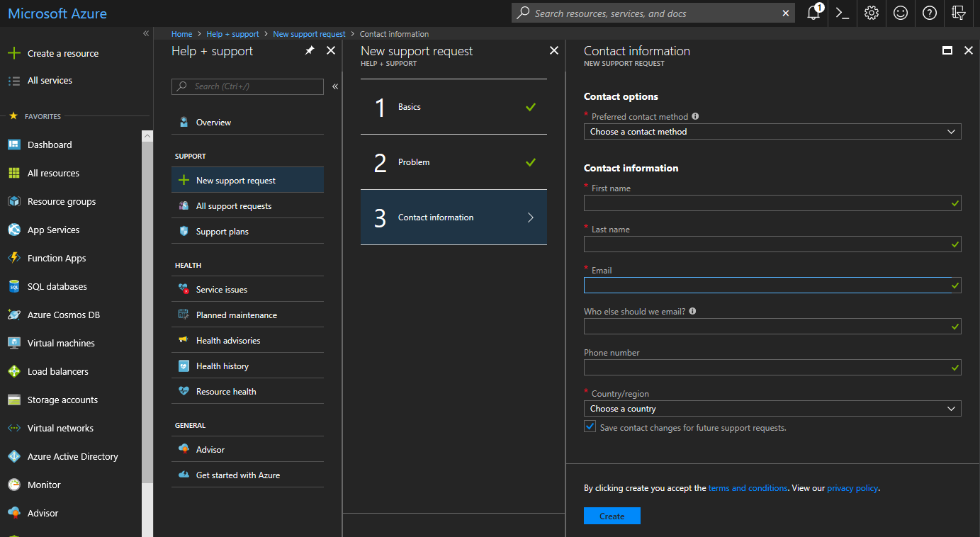Expand the Choose a contact method dropdown

coord(772,132)
